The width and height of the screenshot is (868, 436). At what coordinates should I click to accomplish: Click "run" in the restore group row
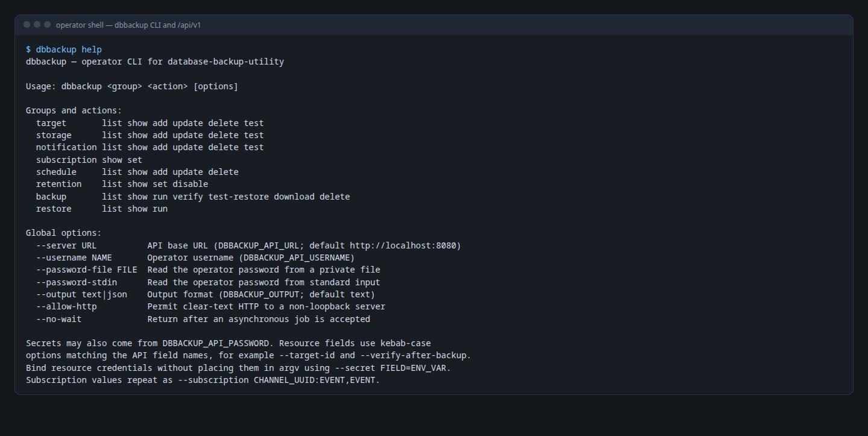click(160, 209)
